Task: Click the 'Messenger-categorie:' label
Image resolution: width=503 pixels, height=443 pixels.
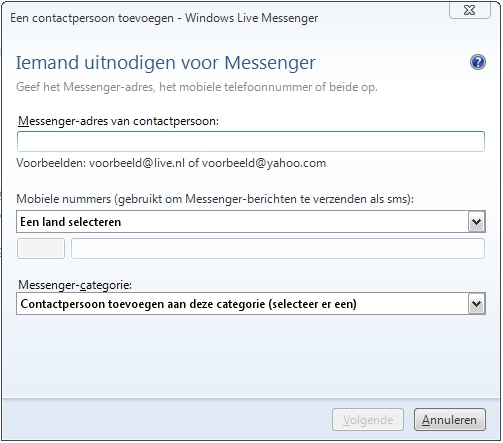Action: point(75,285)
